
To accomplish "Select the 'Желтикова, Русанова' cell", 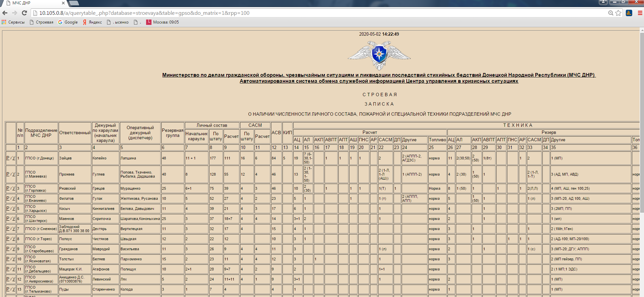I will coord(140,198).
